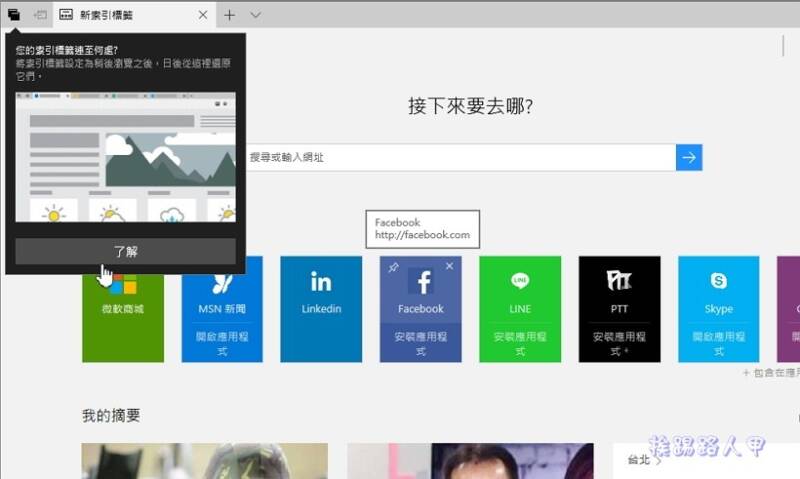Click the 台北 weather location link
Viewport: 800px width, 479px height.
[x=644, y=460]
